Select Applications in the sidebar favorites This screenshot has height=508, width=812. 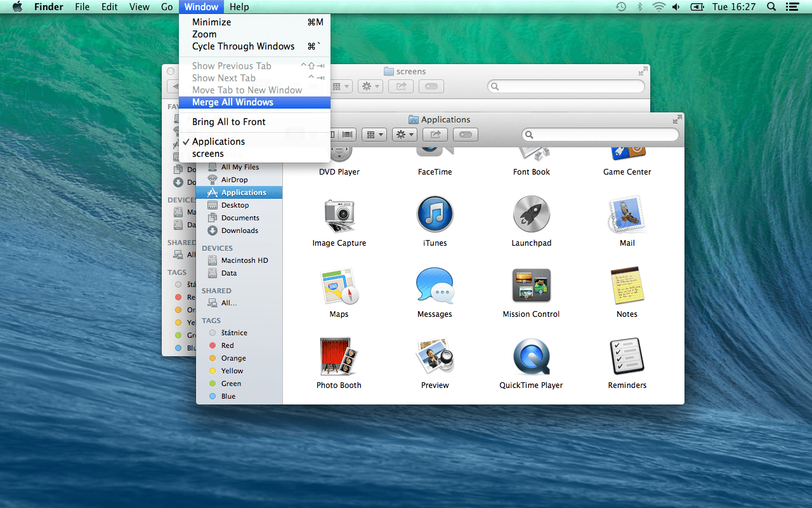pyautogui.click(x=239, y=192)
